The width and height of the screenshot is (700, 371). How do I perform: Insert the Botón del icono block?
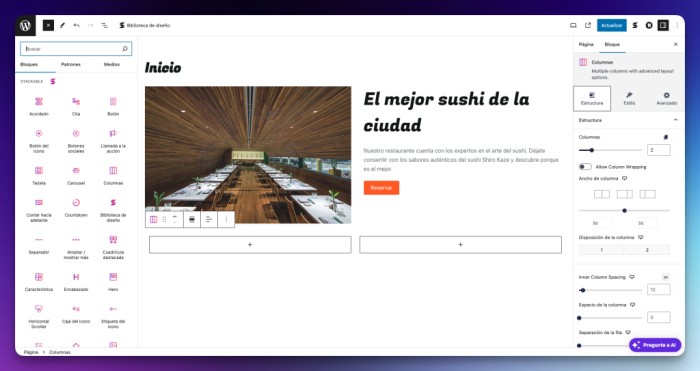pos(39,141)
